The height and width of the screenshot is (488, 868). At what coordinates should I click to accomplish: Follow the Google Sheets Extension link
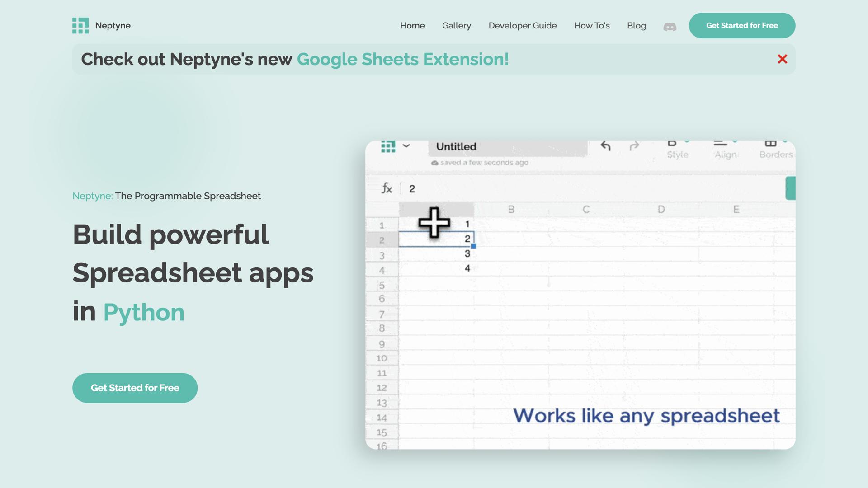tap(402, 59)
